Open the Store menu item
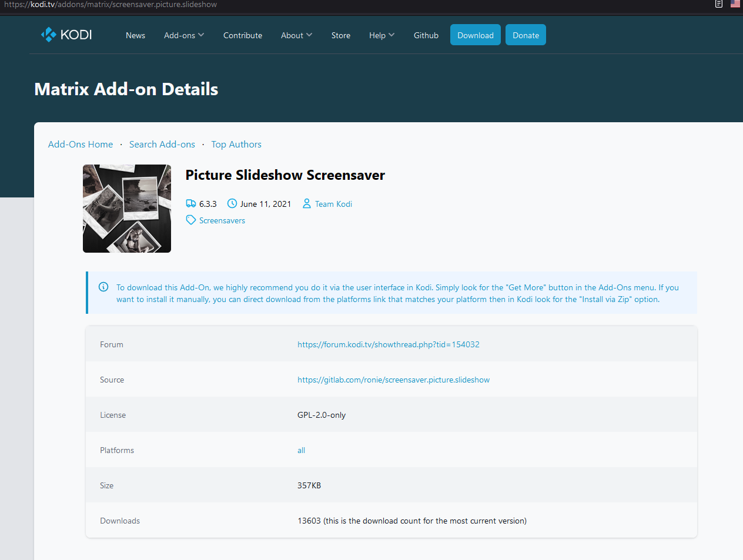This screenshot has width=743, height=560. click(341, 35)
